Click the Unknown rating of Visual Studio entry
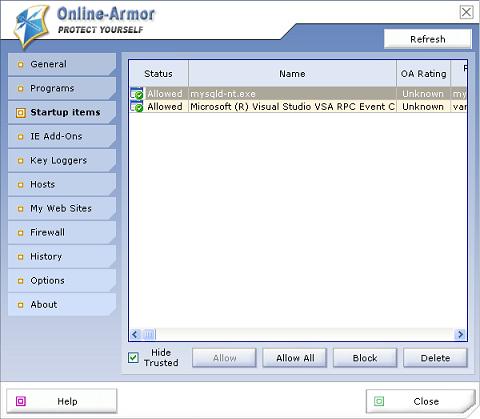Viewport: 480px width, 419px height. click(x=423, y=106)
